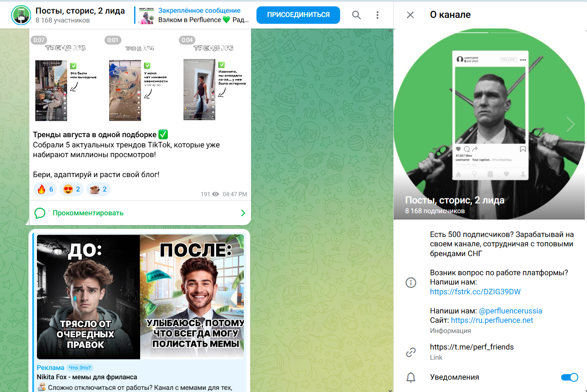The width and height of the screenshot is (587, 392).
Task: Play the 'ТРЕНД №4' video thumbnail
Action: pos(125,90)
